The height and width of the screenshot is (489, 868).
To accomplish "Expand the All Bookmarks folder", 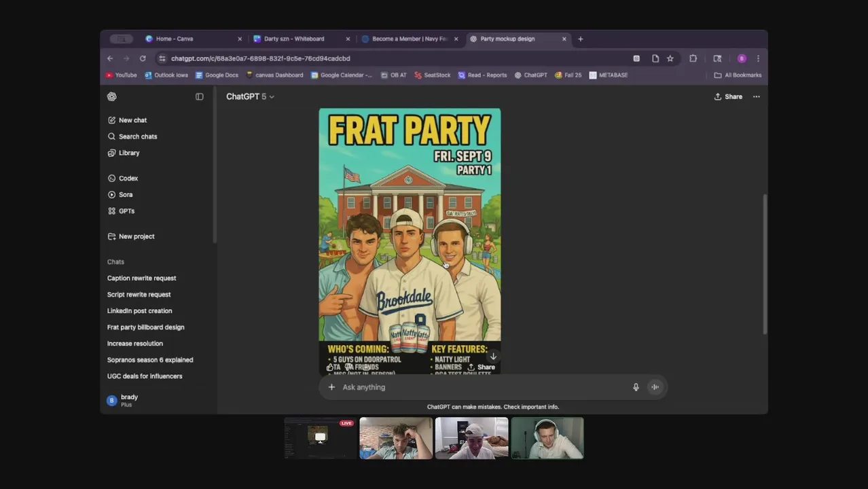I will tap(738, 75).
